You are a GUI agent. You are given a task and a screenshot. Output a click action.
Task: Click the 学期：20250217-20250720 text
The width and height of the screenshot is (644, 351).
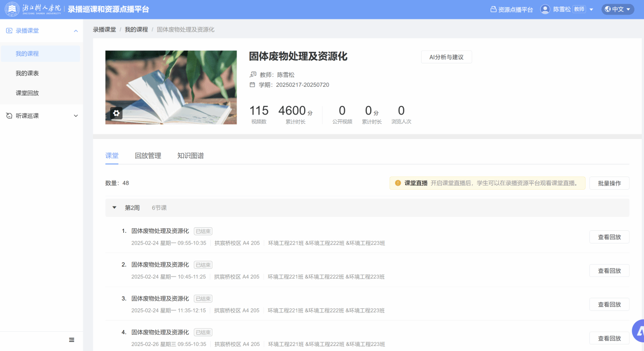[x=294, y=85]
